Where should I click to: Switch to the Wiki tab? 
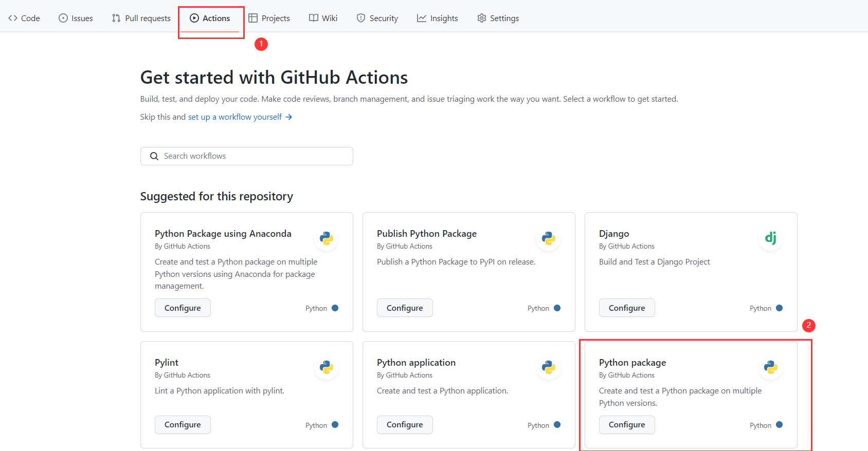(x=323, y=18)
